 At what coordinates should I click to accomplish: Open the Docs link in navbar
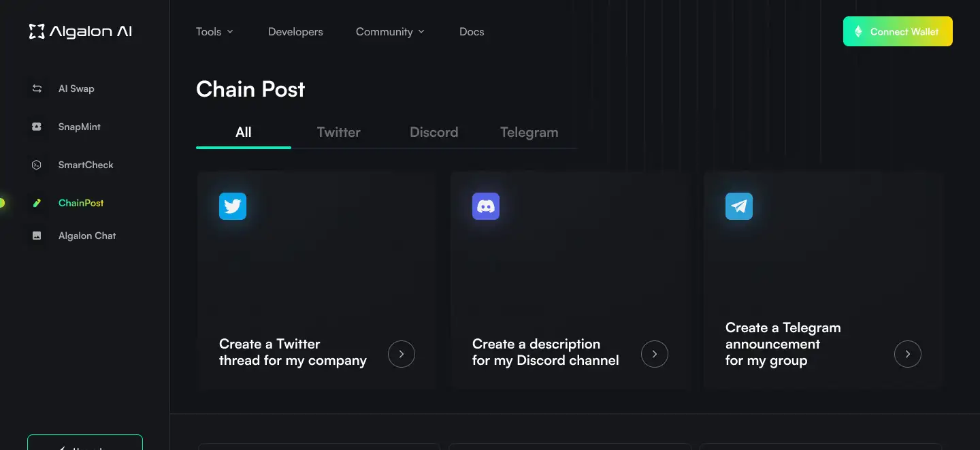coord(472,32)
